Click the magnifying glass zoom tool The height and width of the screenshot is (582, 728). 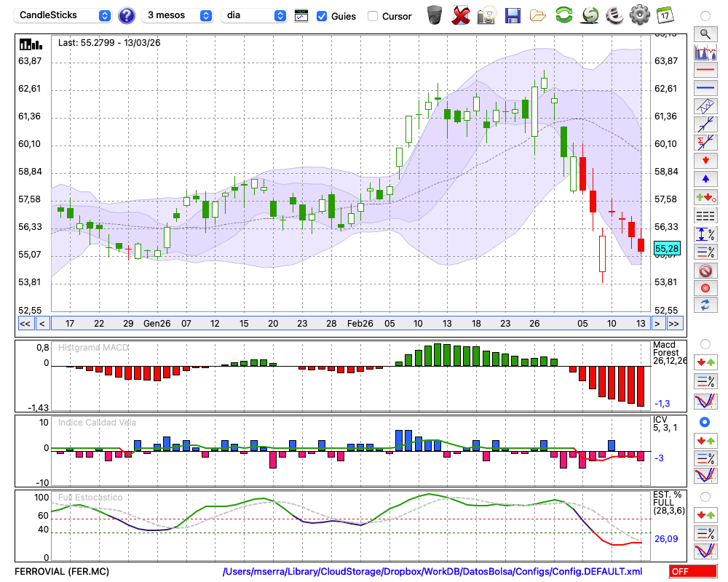[x=705, y=34]
